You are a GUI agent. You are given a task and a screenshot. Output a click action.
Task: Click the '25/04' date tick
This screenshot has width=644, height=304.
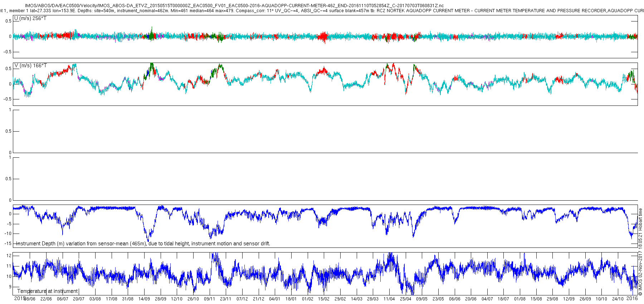click(x=406, y=299)
